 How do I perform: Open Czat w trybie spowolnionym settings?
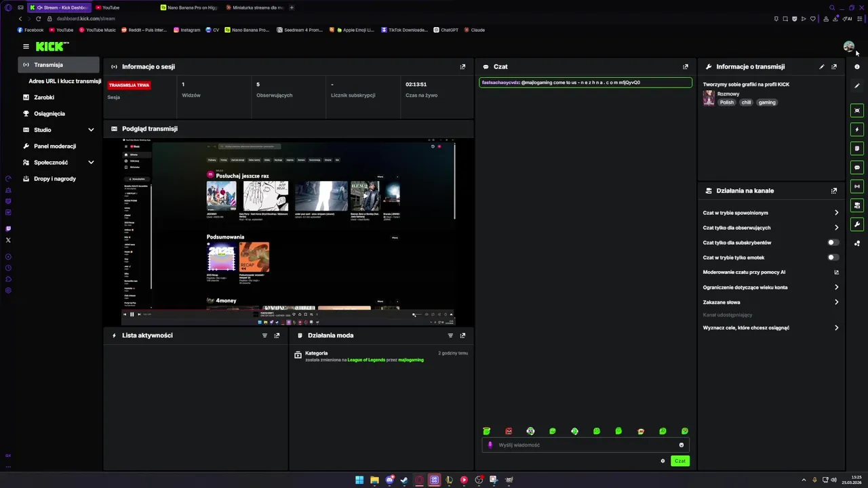click(771, 213)
